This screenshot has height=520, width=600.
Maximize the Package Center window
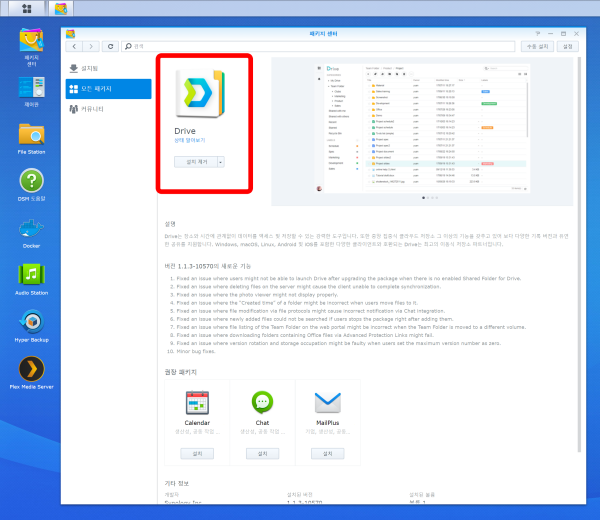click(x=563, y=34)
